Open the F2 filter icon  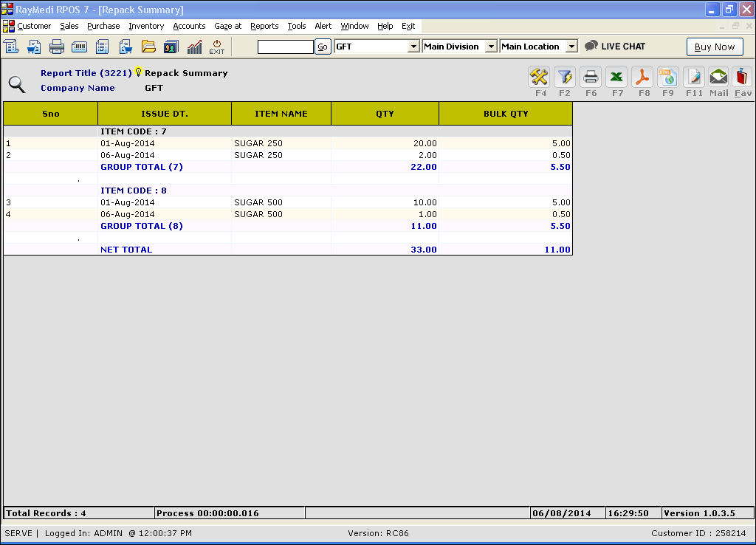click(565, 77)
